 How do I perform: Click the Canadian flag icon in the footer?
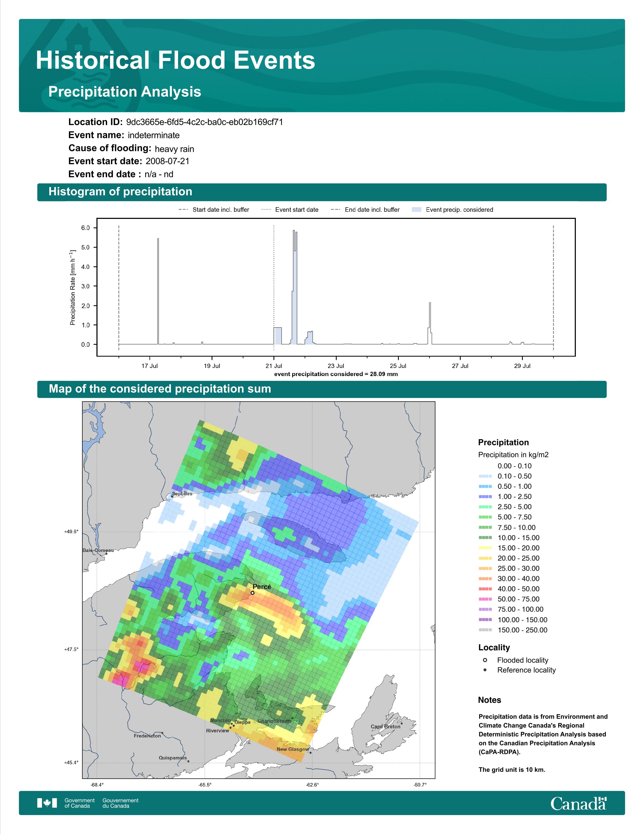47,803
